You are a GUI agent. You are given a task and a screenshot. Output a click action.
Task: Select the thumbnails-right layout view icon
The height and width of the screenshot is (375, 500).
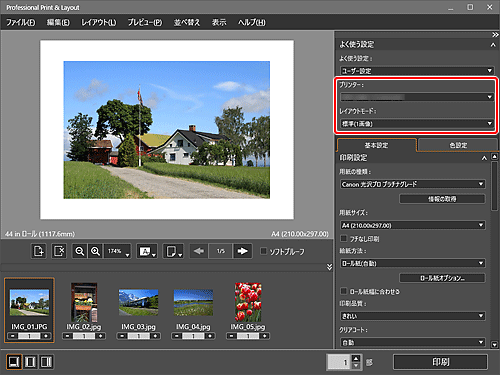pyautogui.click(x=46, y=362)
